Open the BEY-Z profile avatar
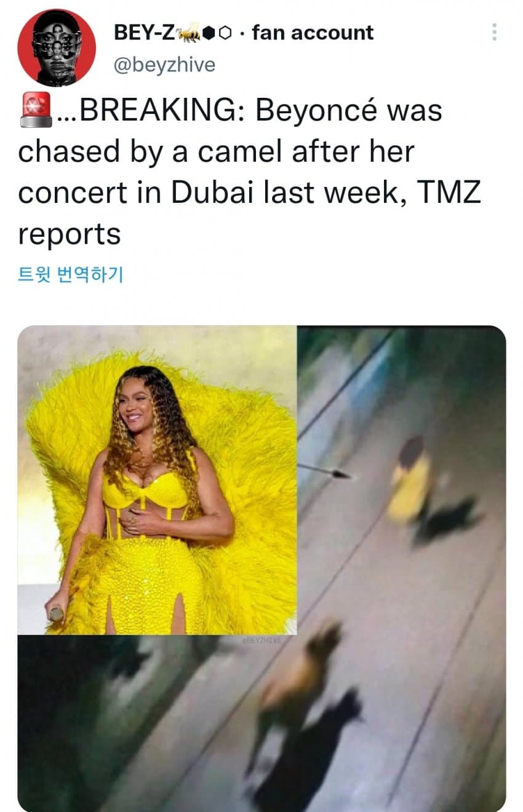The width and height of the screenshot is (523, 812). coord(57,47)
